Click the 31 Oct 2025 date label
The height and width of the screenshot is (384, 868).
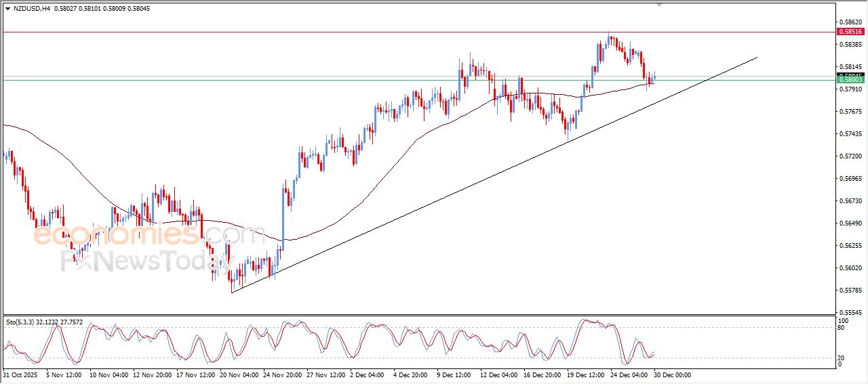19,374
